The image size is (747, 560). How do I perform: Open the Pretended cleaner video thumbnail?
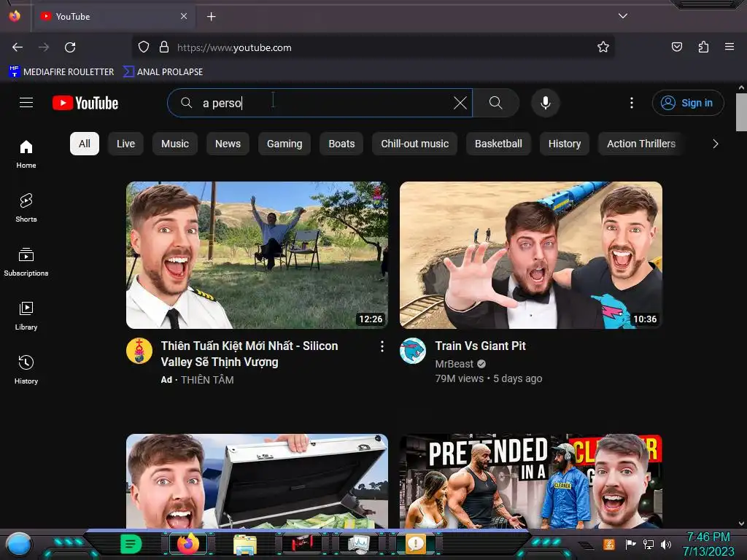point(531,481)
